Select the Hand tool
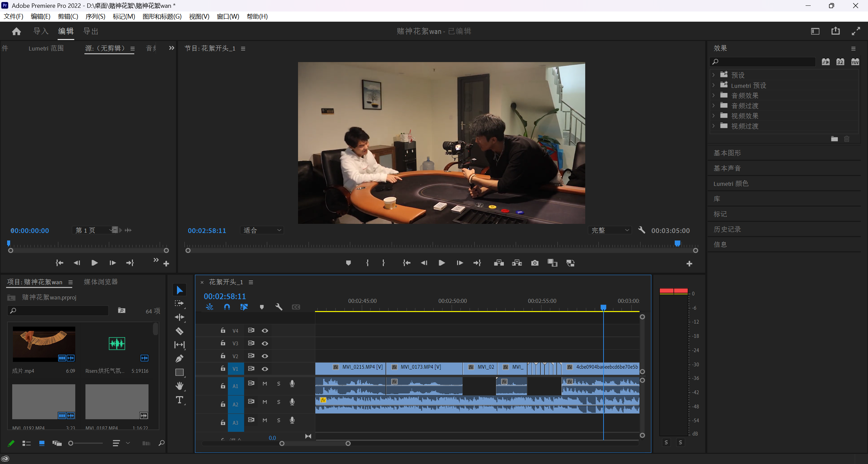868x464 pixels. coord(179,386)
